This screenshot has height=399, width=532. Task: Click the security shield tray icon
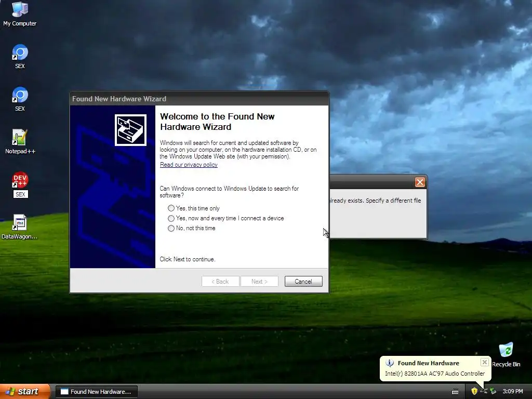point(474,391)
